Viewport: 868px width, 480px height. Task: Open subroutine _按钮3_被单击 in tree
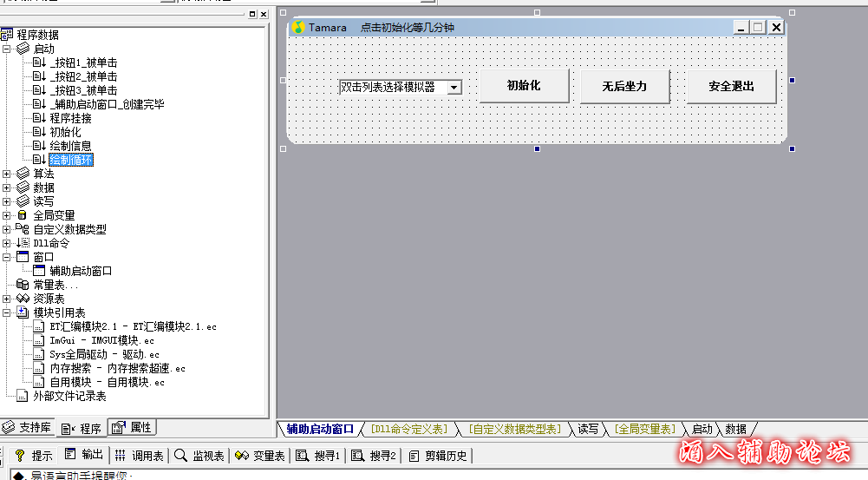pyautogui.click(x=83, y=90)
